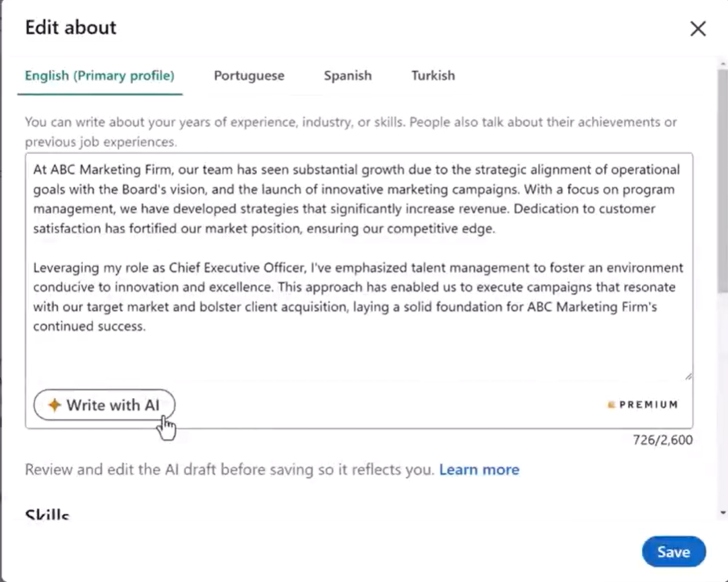
Task: Click the Save button
Action: pyautogui.click(x=673, y=551)
